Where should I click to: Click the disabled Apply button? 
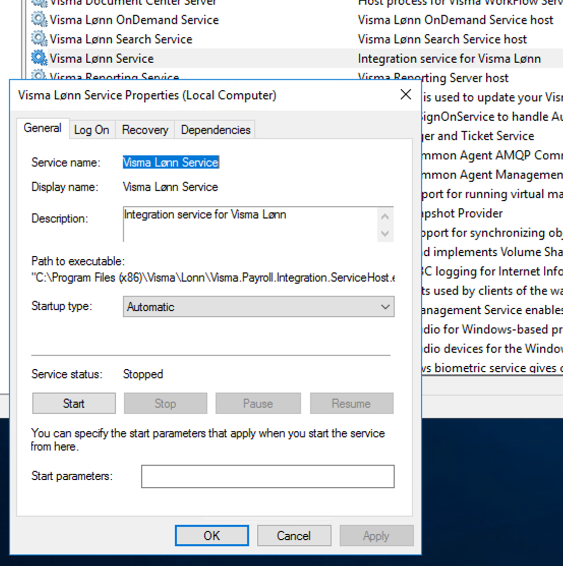tap(376, 536)
